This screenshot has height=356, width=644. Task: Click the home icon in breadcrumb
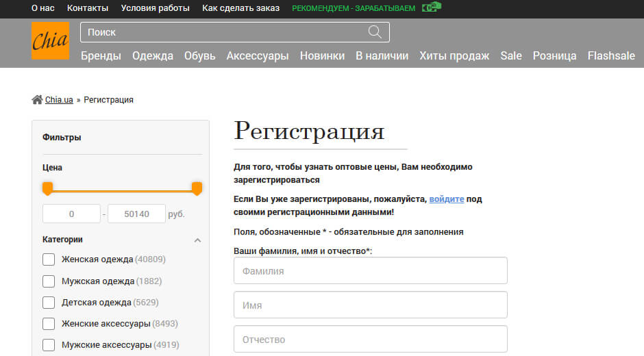(37, 100)
